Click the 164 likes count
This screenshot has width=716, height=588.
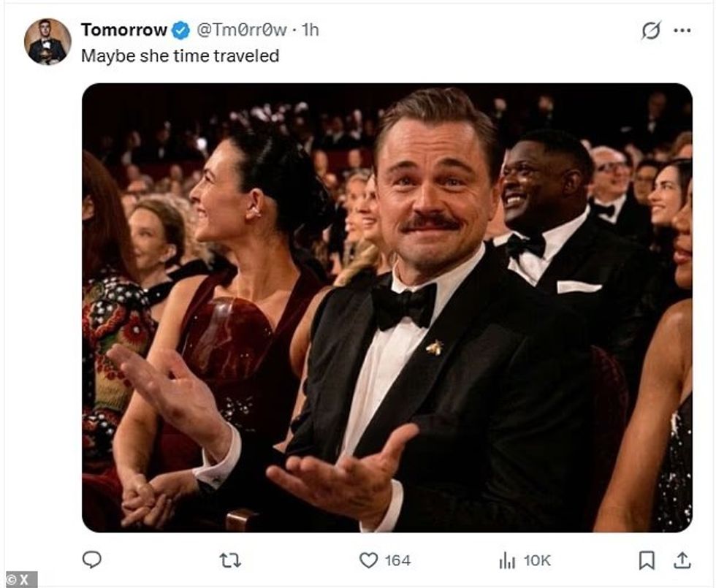(x=397, y=560)
